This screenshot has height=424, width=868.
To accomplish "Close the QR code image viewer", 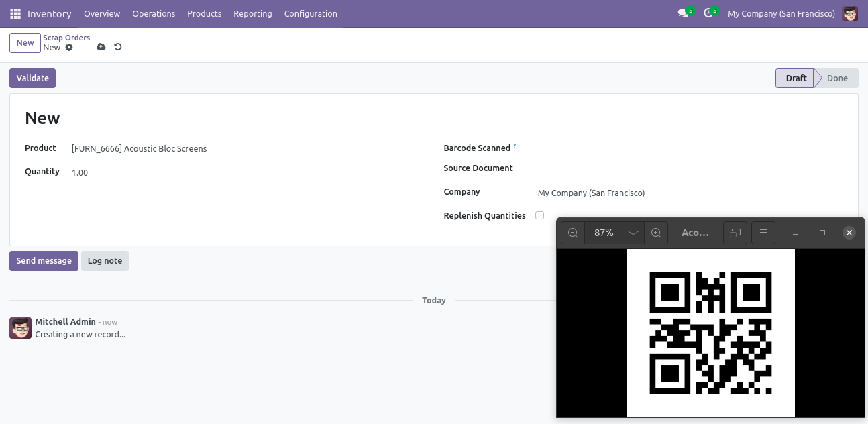I will (849, 233).
